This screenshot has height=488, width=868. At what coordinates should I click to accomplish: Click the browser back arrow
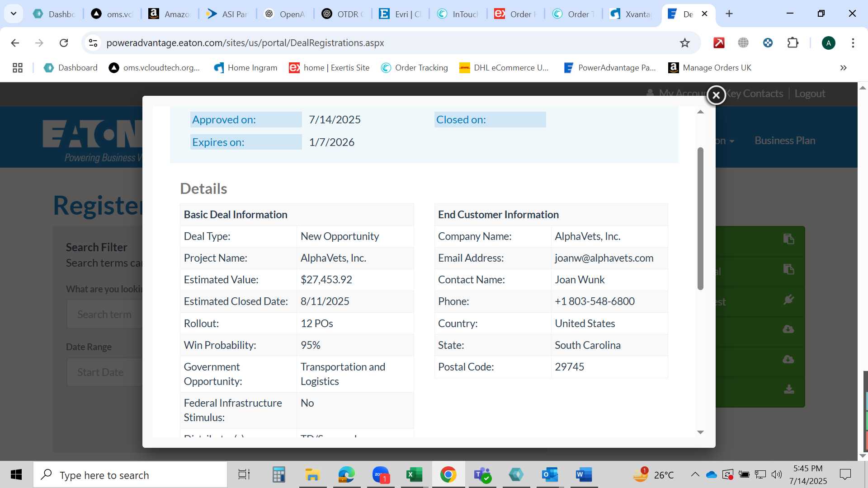[x=15, y=43]
